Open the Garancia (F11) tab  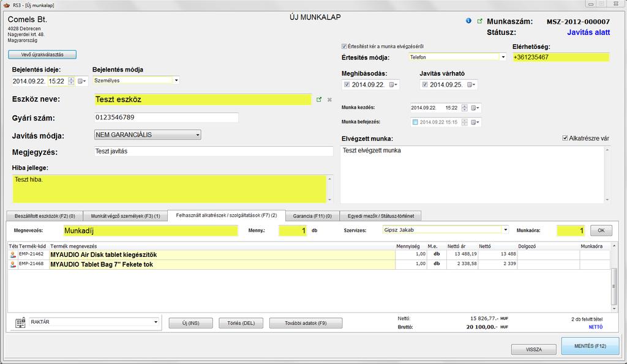click(x=312, y=216)
